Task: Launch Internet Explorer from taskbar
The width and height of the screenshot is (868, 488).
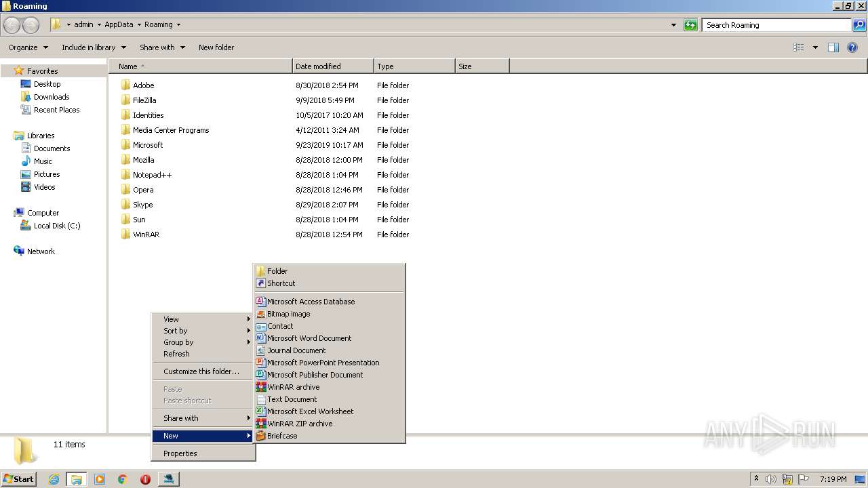Action: [x=54, y=479]
